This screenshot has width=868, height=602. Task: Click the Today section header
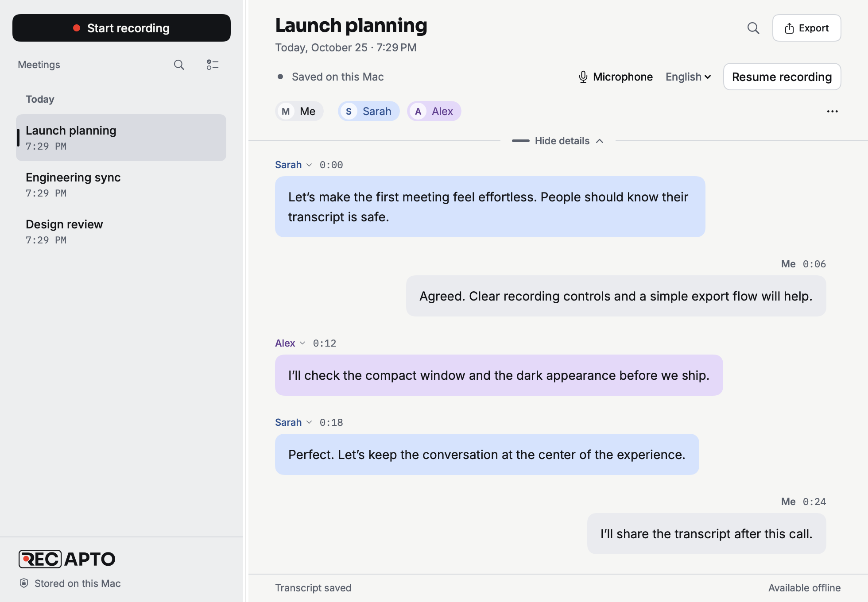coord(40,99)
